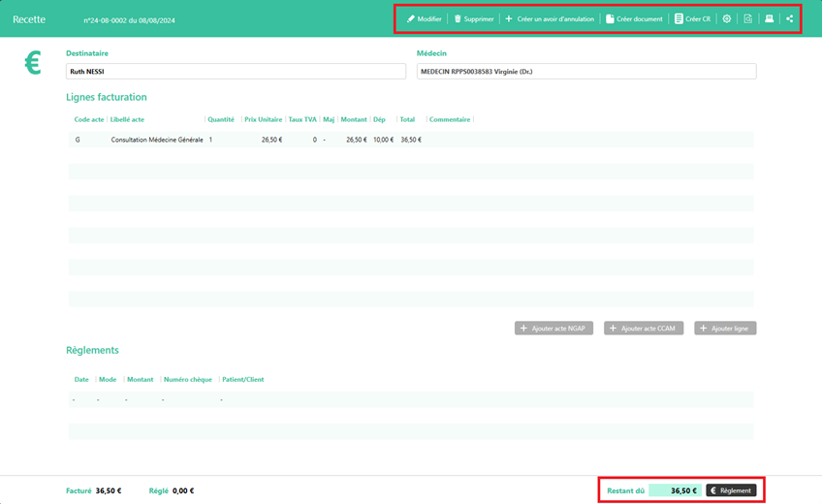Click the Numéro chèque column header
Screen dimensions: 822x504
(187, 380)
